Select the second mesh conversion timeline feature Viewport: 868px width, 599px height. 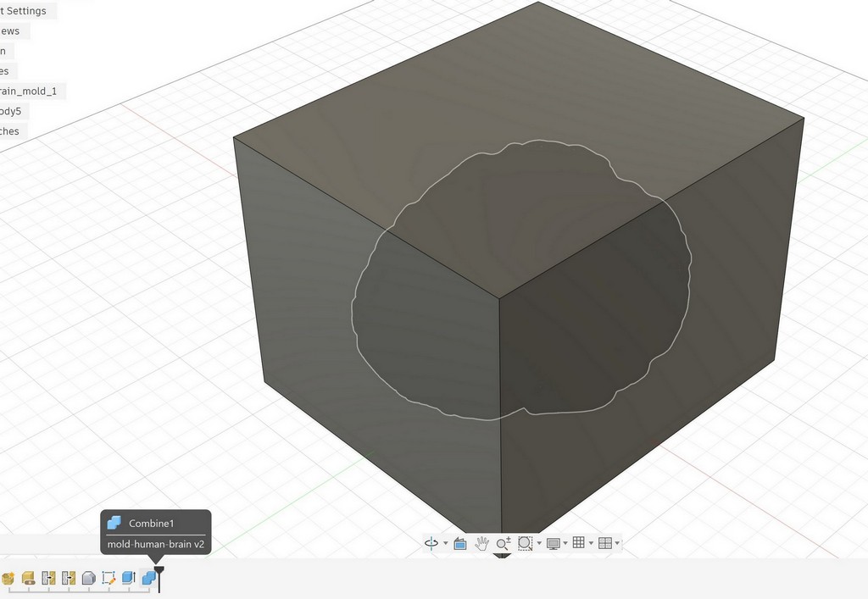69,578
